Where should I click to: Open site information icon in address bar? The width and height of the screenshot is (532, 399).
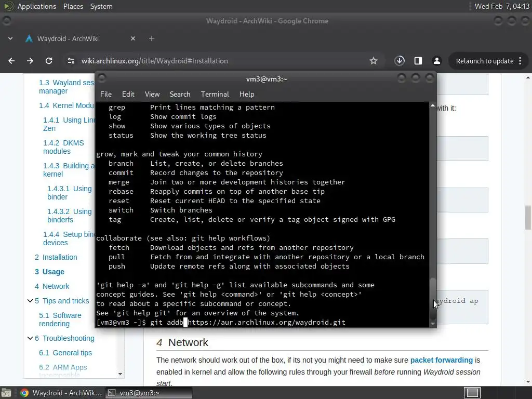[x=71, y=61]
